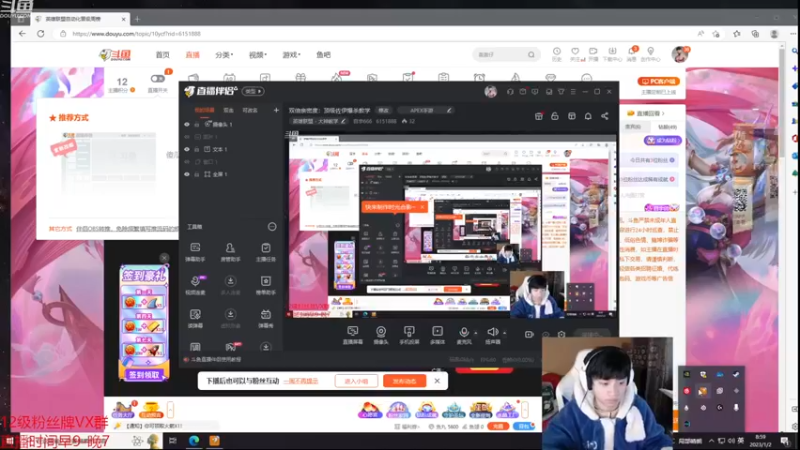The image size is (800, 450).
Task: Toggle lock on 文本 1 source
Action: (x=196, y=149)
